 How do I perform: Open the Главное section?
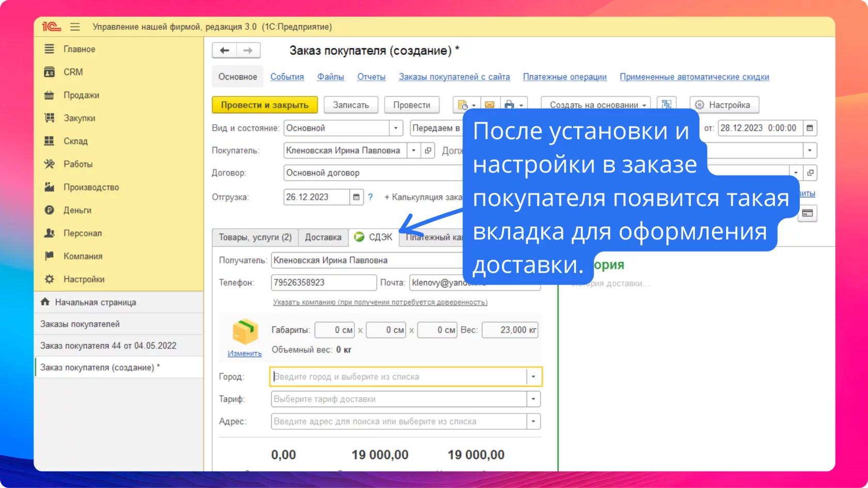click(79, 49)
